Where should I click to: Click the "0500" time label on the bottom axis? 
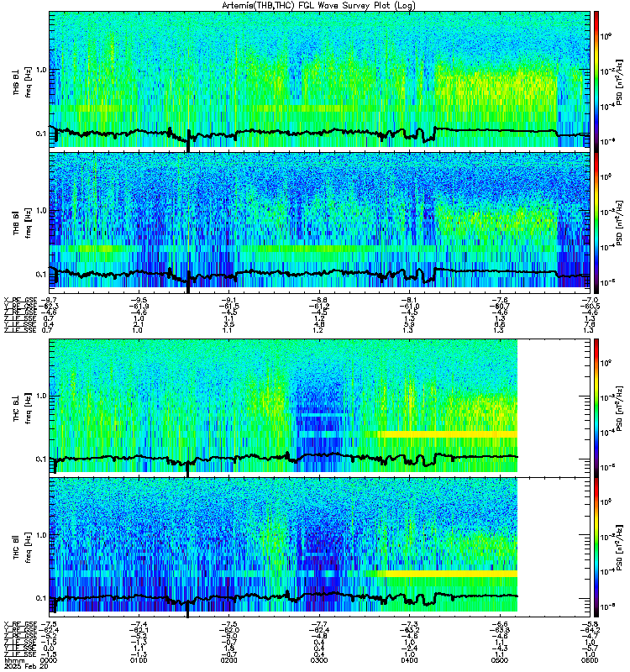[x=500, y=660]
